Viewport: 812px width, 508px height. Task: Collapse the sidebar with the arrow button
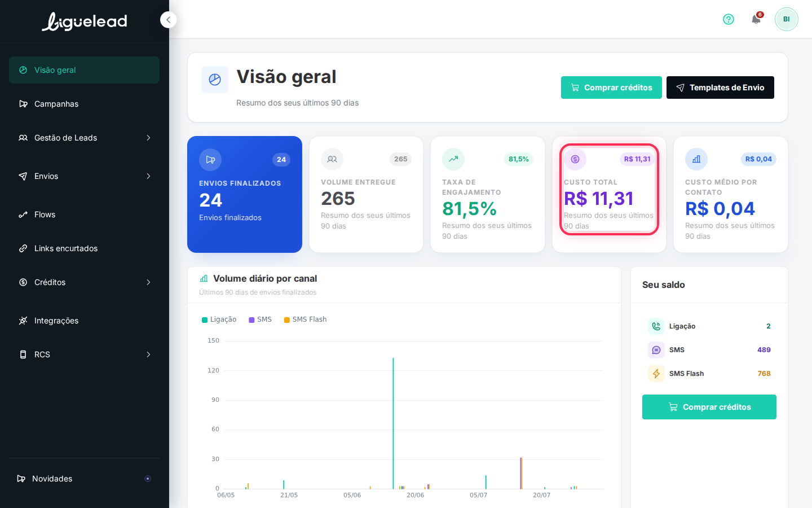[x=168, y=20]
